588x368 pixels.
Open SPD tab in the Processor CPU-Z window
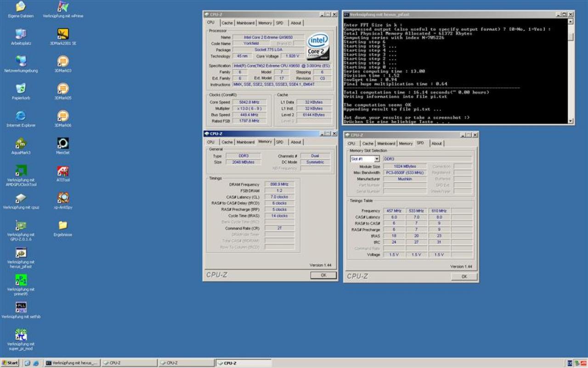click(x=280, y=23)
